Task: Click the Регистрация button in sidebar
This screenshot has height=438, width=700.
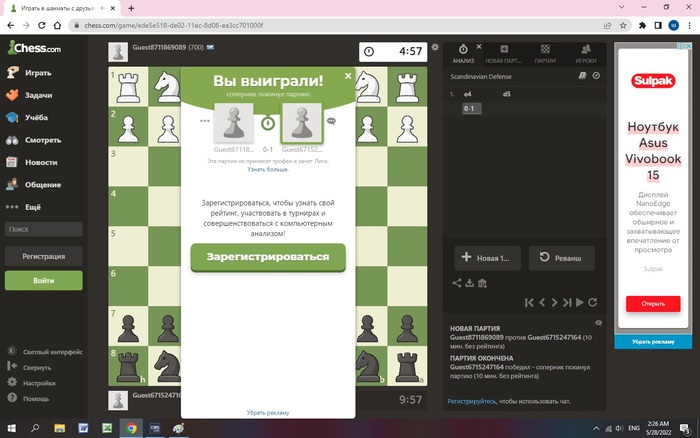Action: click(x=43, y=256)
